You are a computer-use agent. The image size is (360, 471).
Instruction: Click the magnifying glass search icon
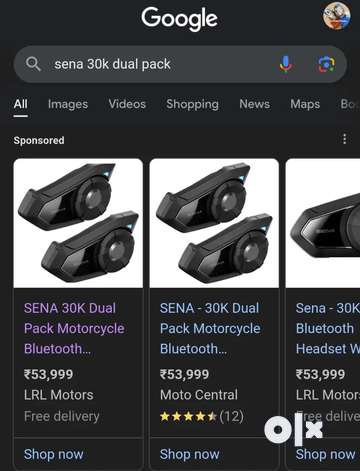tap(33, 64)
